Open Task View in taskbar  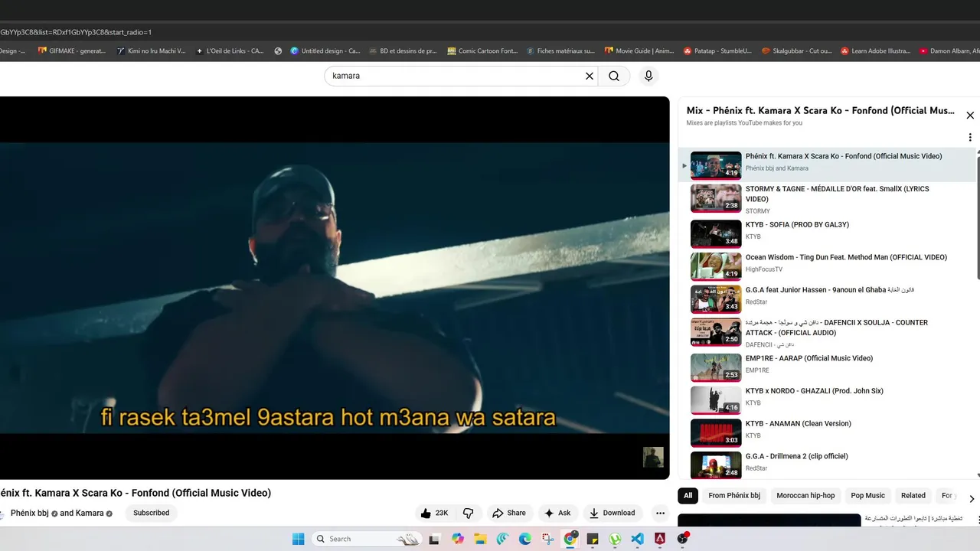click(x=434, y=539)
